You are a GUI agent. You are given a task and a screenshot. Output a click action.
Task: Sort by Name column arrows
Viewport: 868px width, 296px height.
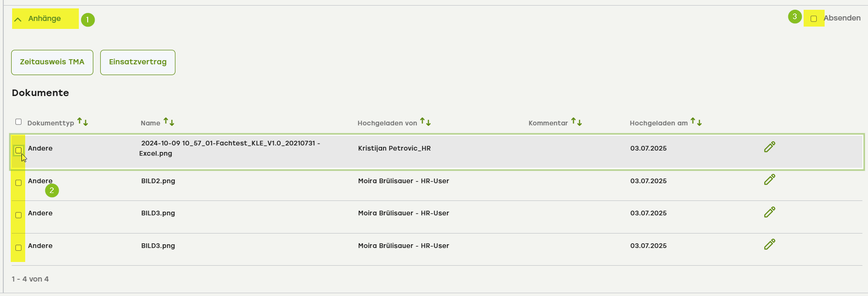click(169, 122)
